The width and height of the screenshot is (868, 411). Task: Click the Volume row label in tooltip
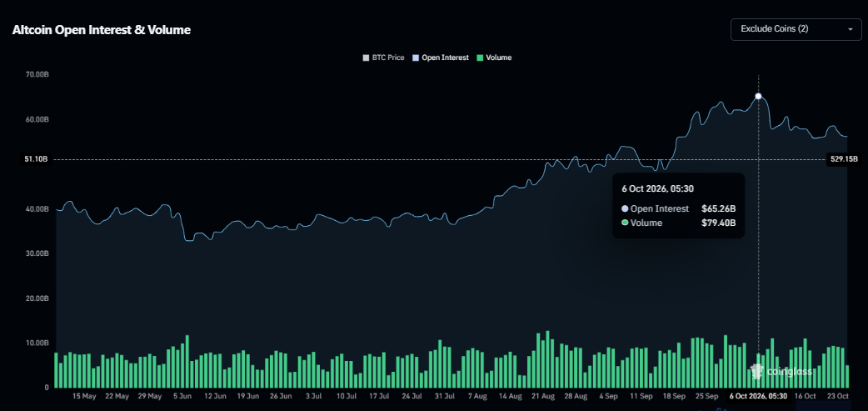[646, 223]
